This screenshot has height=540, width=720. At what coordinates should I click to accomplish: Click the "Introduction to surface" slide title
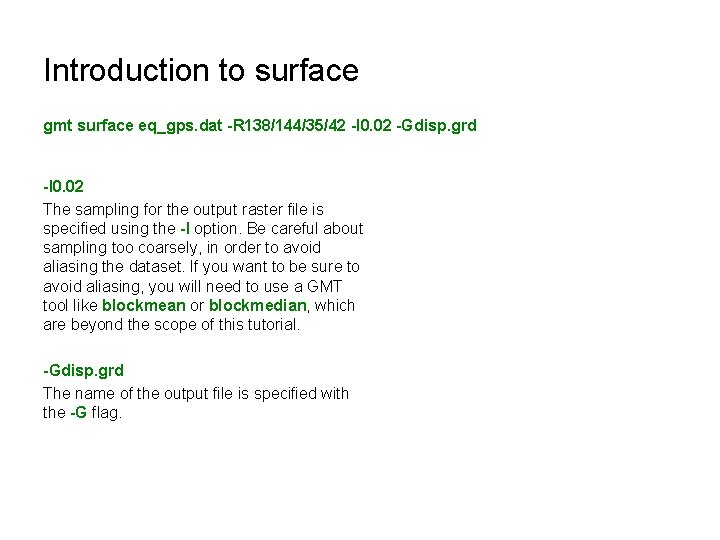pyautogui.click(x=200, y=71)
